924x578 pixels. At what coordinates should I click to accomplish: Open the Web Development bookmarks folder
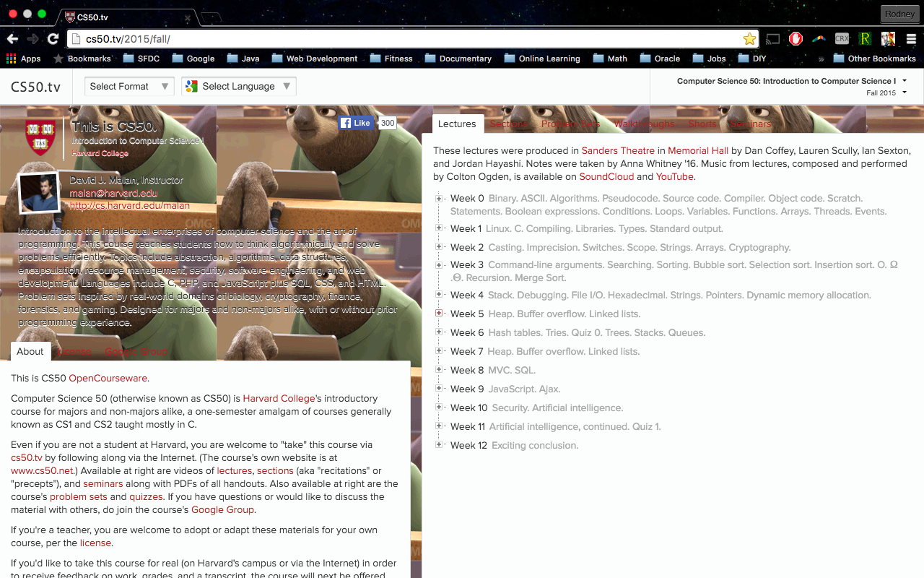point(315,59)
